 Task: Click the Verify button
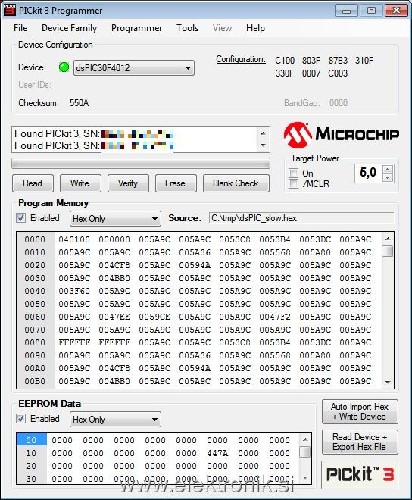coord(128,183)
